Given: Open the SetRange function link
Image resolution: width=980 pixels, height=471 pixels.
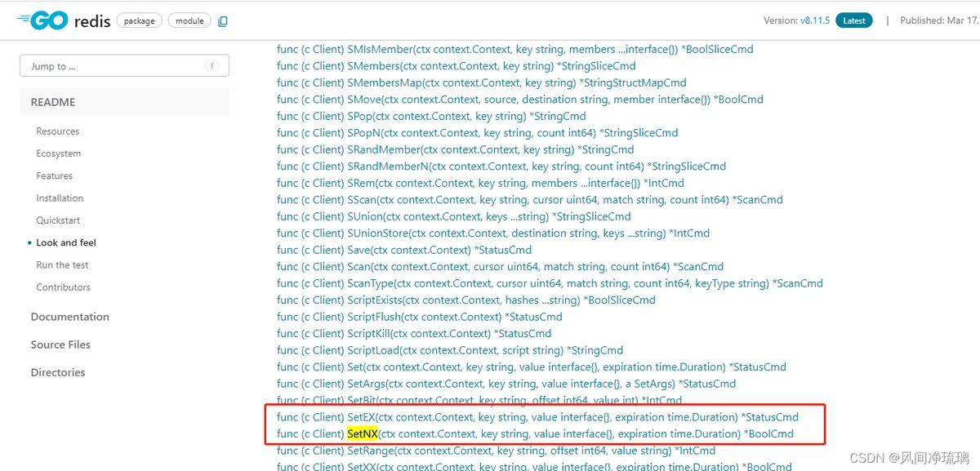Looking at the screenshot, I should click(496, 451).
